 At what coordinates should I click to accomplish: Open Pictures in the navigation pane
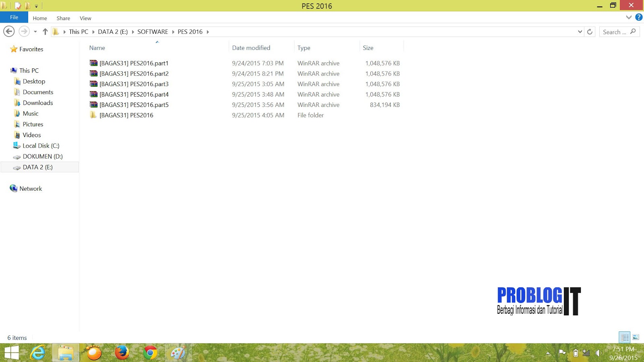point(33,124)
